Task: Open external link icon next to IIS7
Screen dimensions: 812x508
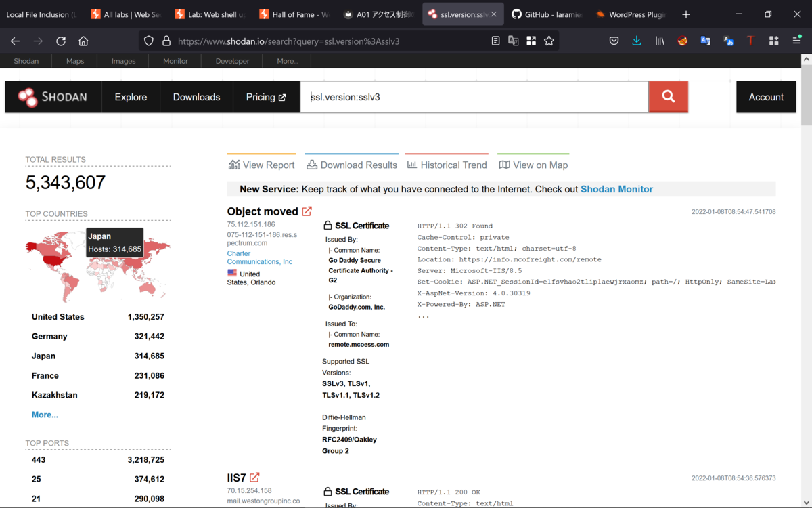Action: point(254,478)
